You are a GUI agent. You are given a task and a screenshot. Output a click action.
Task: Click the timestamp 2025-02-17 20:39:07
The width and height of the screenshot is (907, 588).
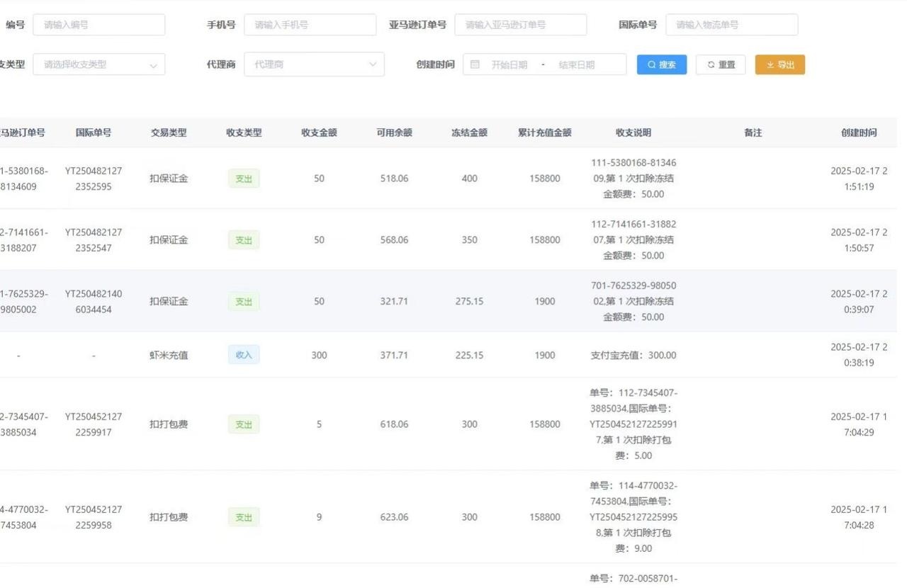(x=859, y=301)
